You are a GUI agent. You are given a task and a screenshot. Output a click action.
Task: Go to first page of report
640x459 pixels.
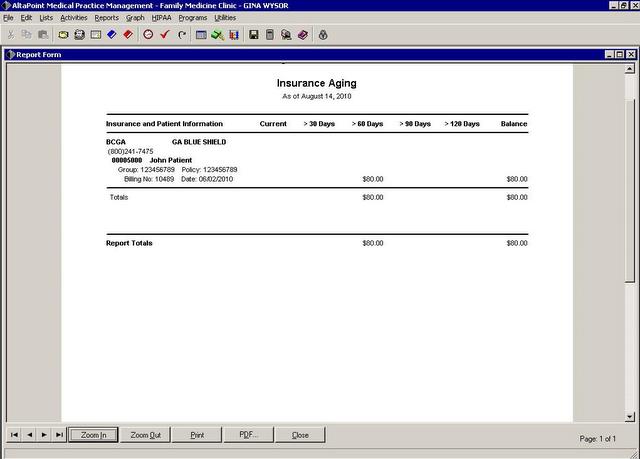pyautogui.click(x=14, y=435)
